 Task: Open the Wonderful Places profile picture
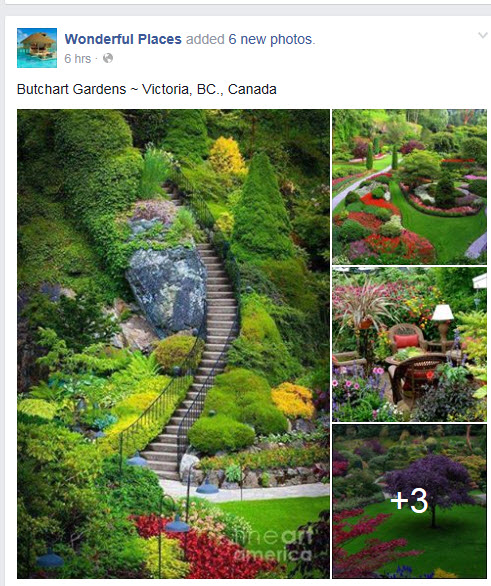[x=37, y=48]
